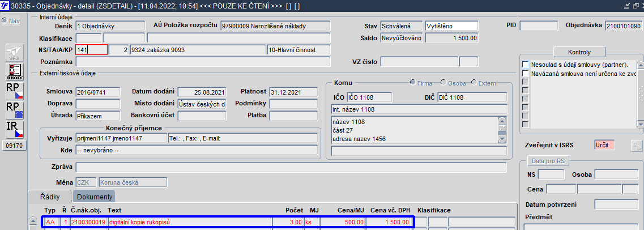Click Platnost field 31.12.2021
This screenshot has width=644, height=230.
tap(293, 92)
